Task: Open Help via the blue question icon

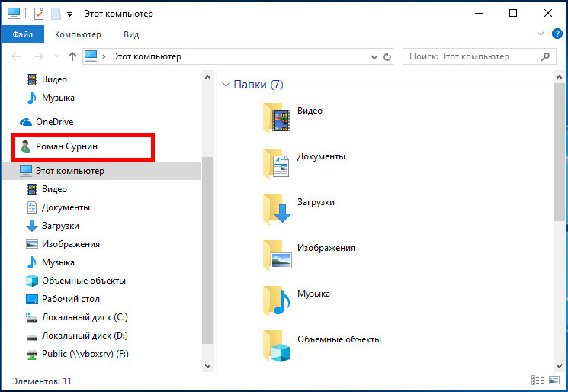Action: click(x=557, y=34)
